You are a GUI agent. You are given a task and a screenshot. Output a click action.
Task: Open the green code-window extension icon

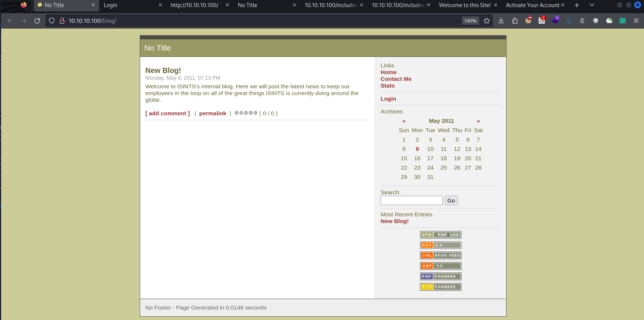pyautogui.click(x=623, y=21)
